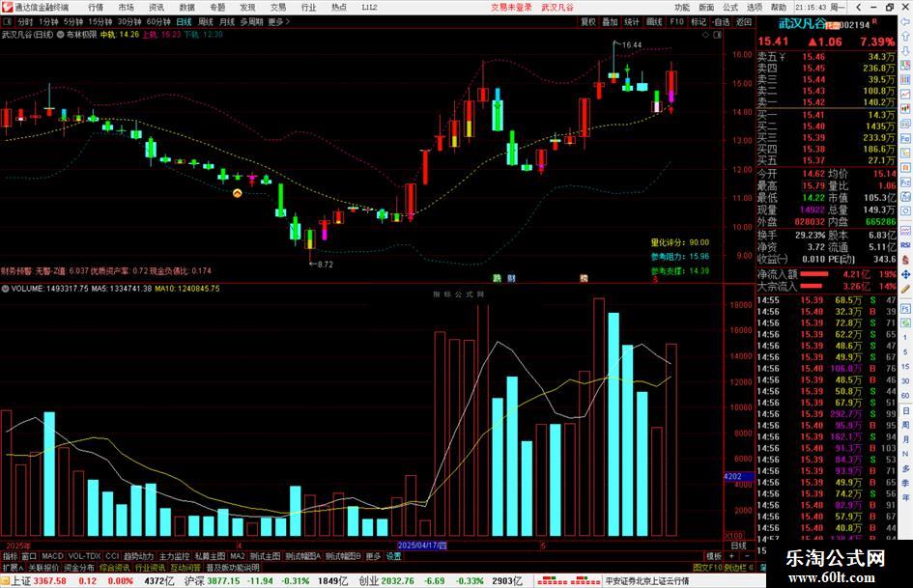Expand the 扩展 panel arrow
Image resolution: width=913 pixels, height=588 pixels.
[x=13, y=567]
